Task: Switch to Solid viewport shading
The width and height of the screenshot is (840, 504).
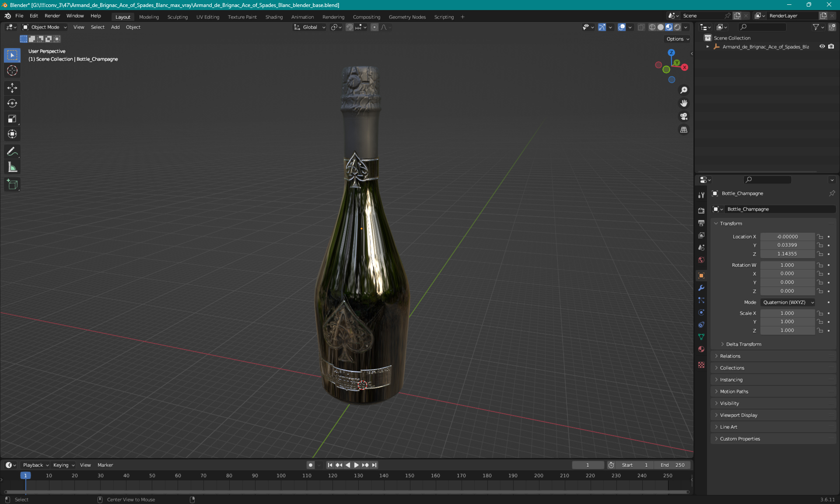Action: [661, 27]
